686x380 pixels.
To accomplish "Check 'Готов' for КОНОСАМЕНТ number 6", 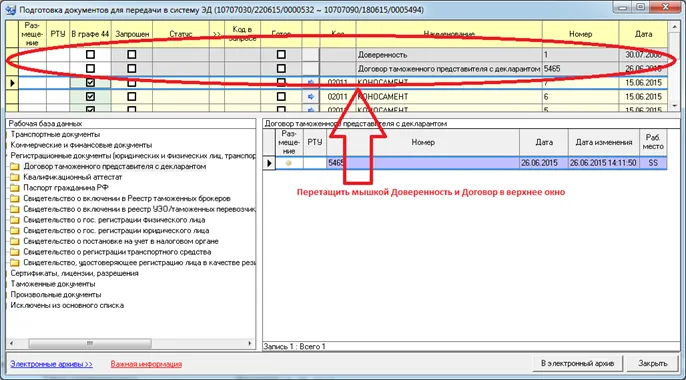I will tap(281, 97).
